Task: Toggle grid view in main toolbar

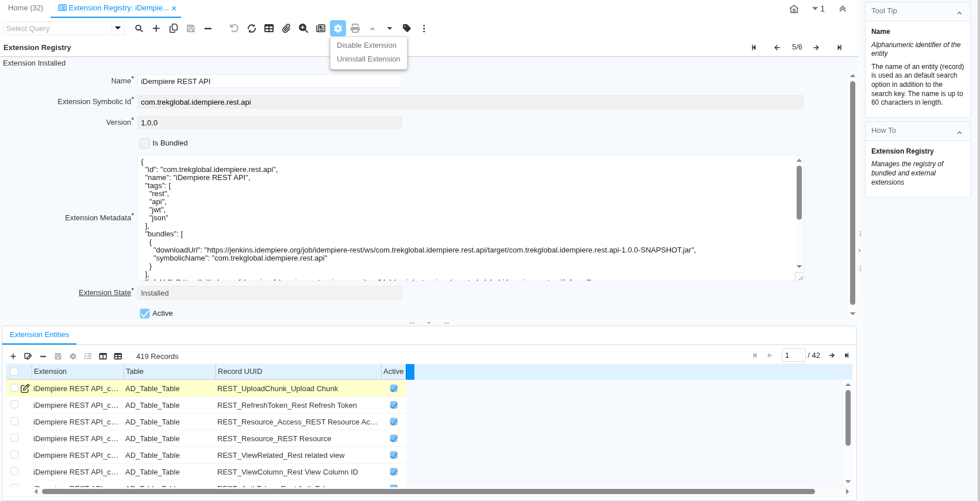Action: tap(268, 28)
